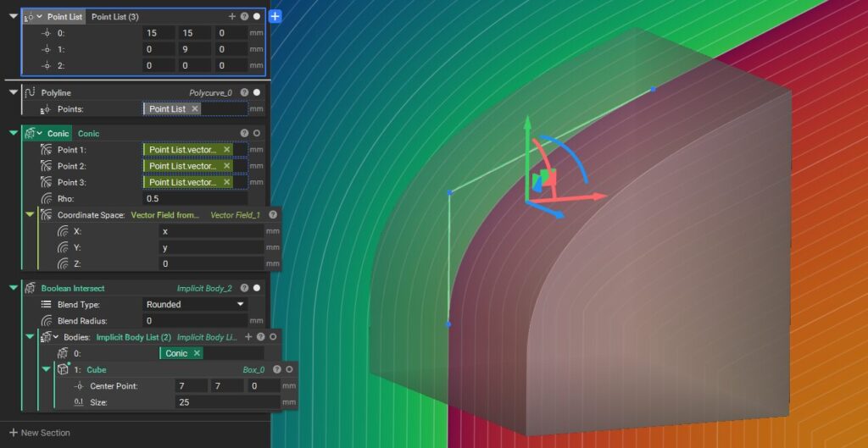Viewport: 868px width, 448px height.
Task: Collapse the Coordinate Space section
Action: coord(30,215)
